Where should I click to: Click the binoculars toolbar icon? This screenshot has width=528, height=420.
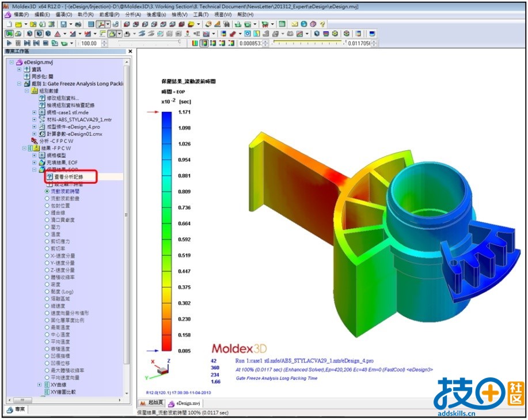pyautogui.click(x=226, y=24)
